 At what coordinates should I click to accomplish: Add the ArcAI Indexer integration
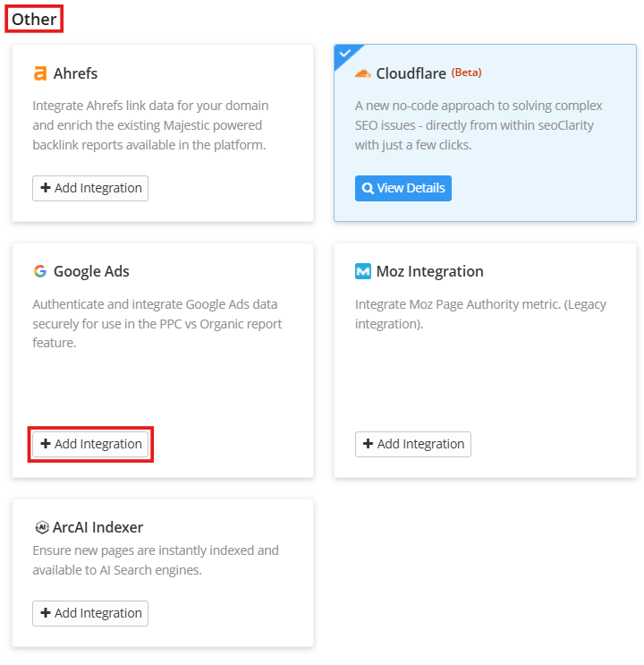point(90,613)
